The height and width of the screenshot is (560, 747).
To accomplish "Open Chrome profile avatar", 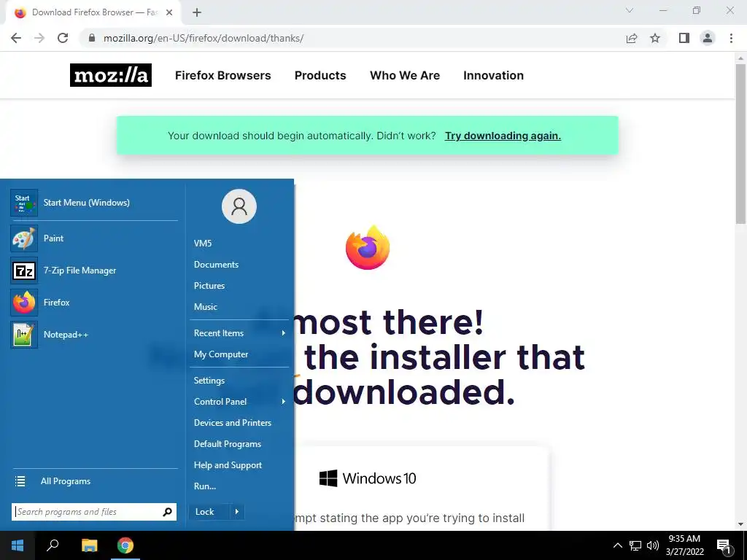I will point(708,38).
